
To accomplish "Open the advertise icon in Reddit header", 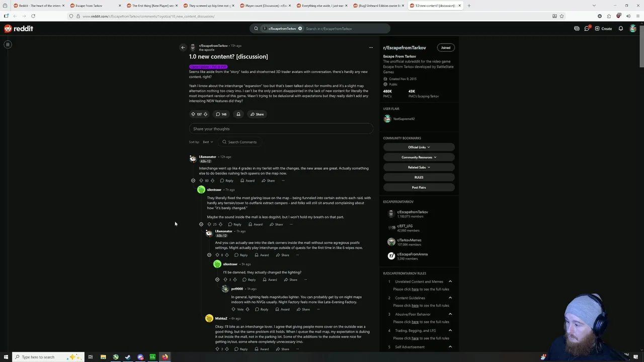I will (x=577, y=29).
